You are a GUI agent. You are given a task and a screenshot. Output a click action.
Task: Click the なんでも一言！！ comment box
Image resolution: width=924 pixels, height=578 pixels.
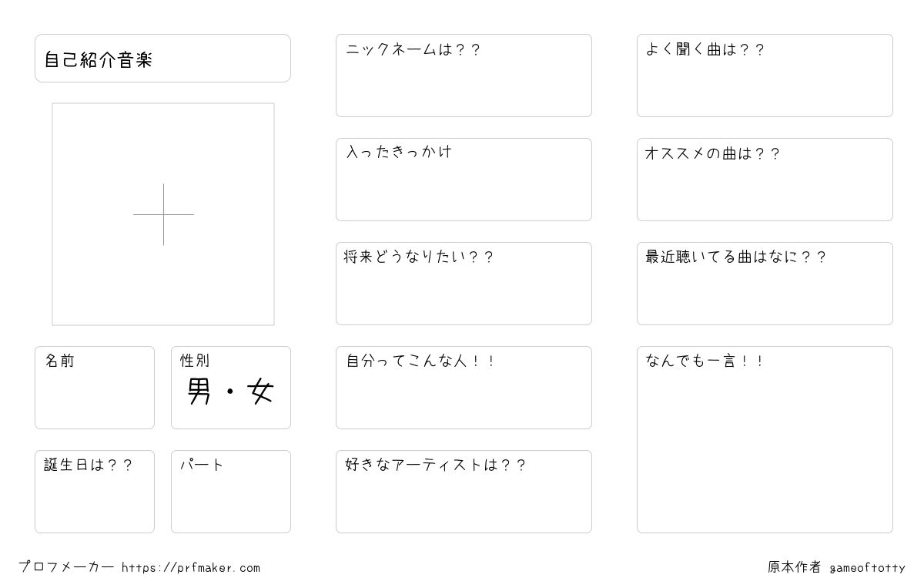click(765, 439)
